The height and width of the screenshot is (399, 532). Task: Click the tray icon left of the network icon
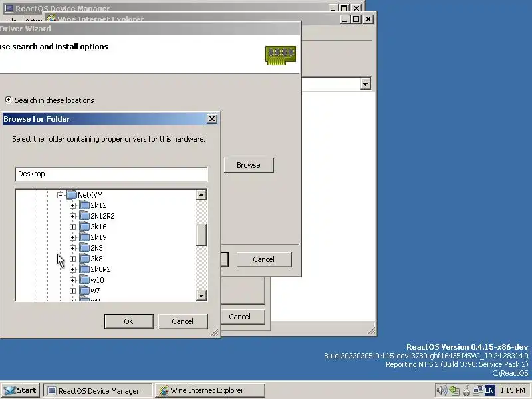[466, 390]
